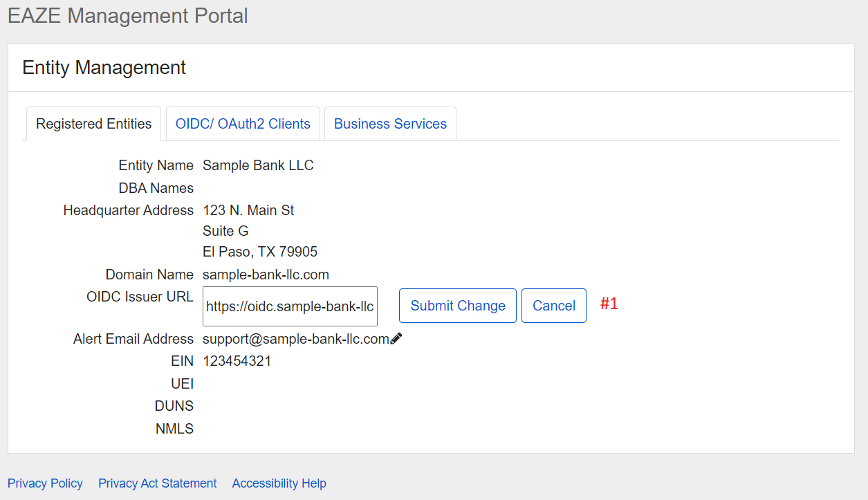Open the Privacy Act Statement link
868x500 pixels.
(157, 483)
